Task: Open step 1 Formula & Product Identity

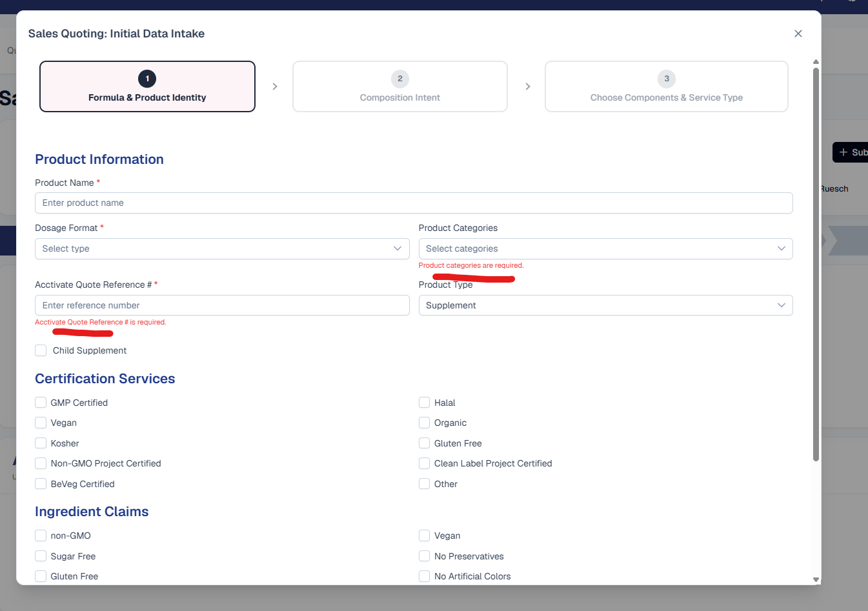Action: [147, 86]
